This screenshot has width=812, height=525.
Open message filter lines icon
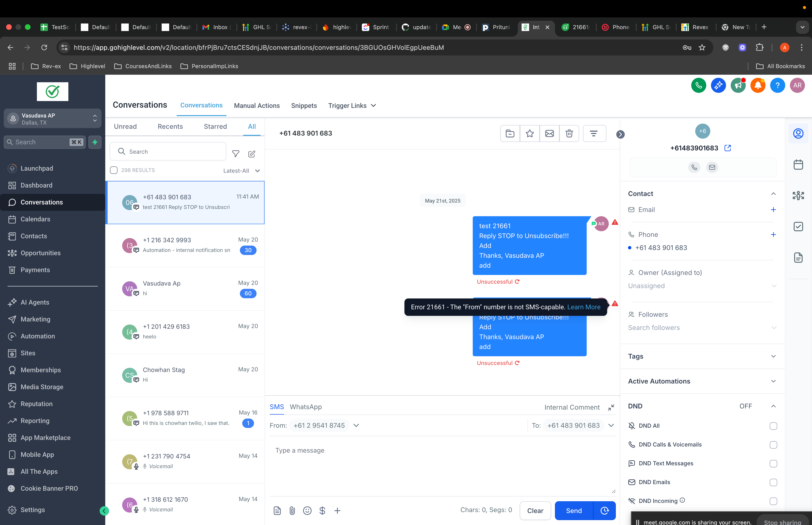(594, 133)
